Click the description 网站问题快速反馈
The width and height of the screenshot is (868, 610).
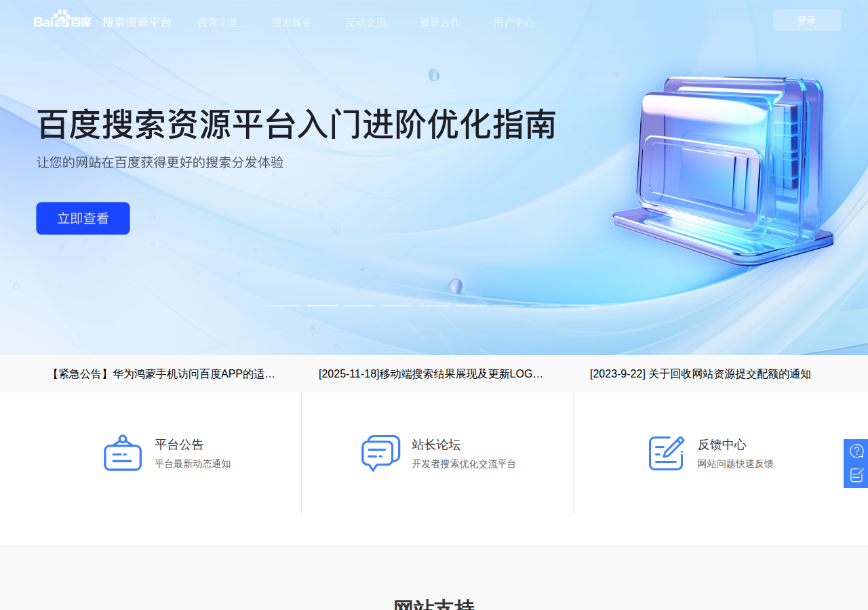coord(736,464)
